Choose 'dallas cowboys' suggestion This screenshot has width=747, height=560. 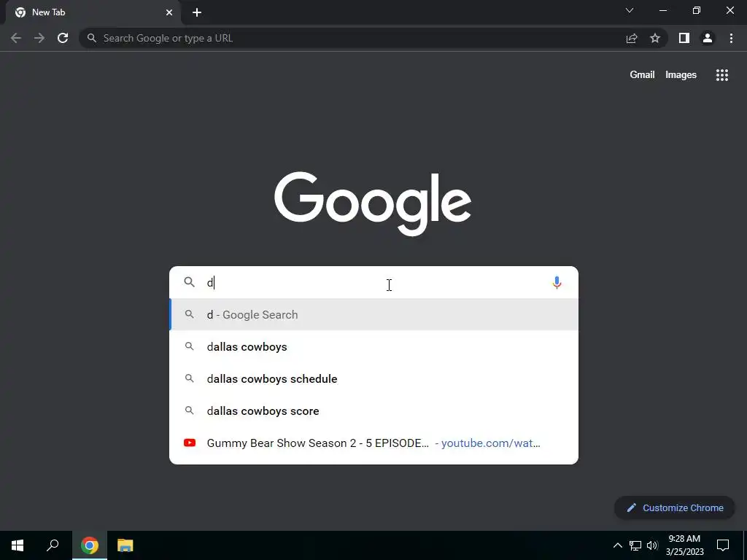pos(374,346)
